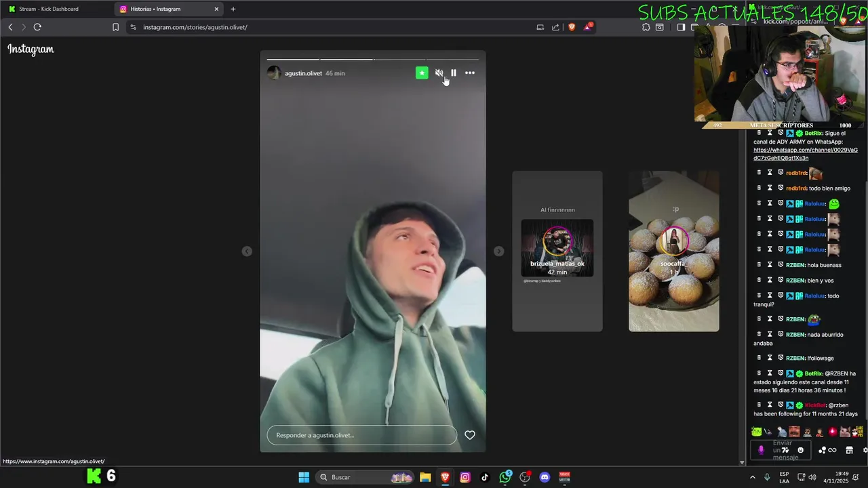
Task: Open Discord from the taskbar
Action: click(545, 477)
